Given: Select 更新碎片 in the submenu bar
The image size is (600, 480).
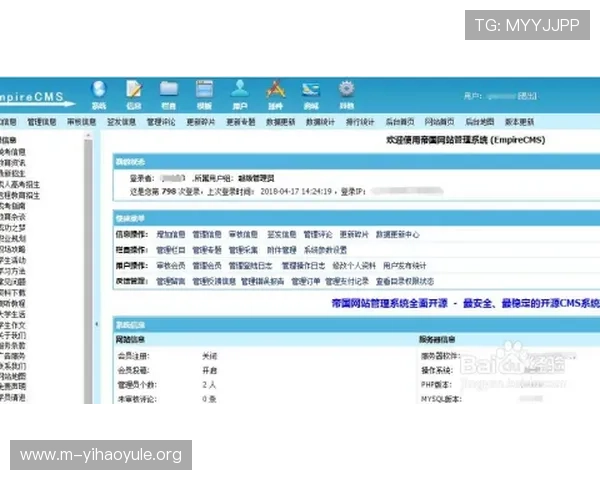Looking at the screenshot, I should (x=201, y=122).
